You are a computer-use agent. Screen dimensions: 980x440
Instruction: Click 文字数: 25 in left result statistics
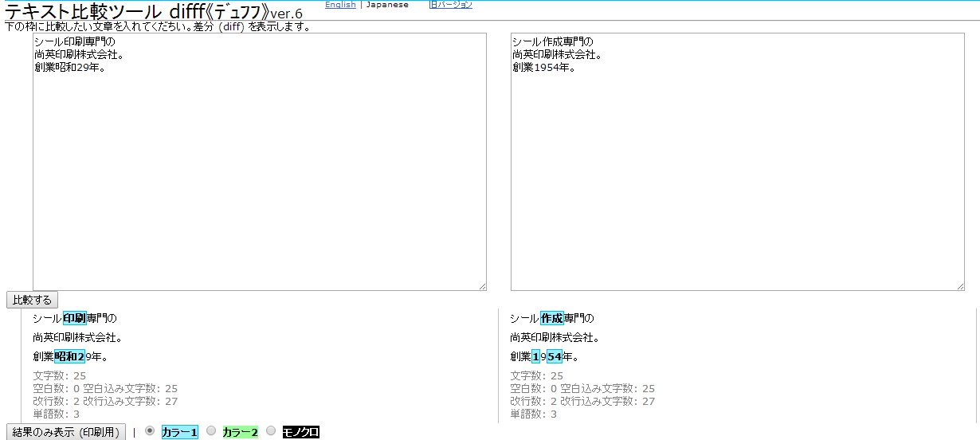(x=60, y=375)
